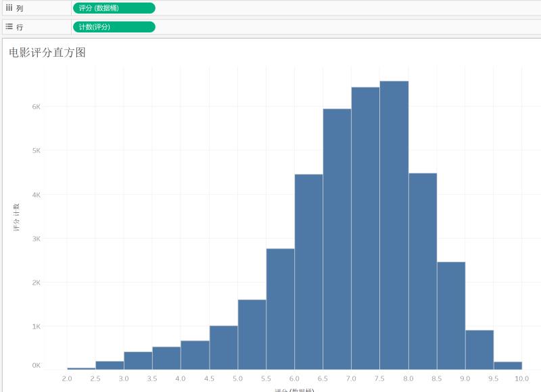Select the histogram bar for bin 6.0
The height and width of the screenshot is (392, 541).
pos(309,272)
